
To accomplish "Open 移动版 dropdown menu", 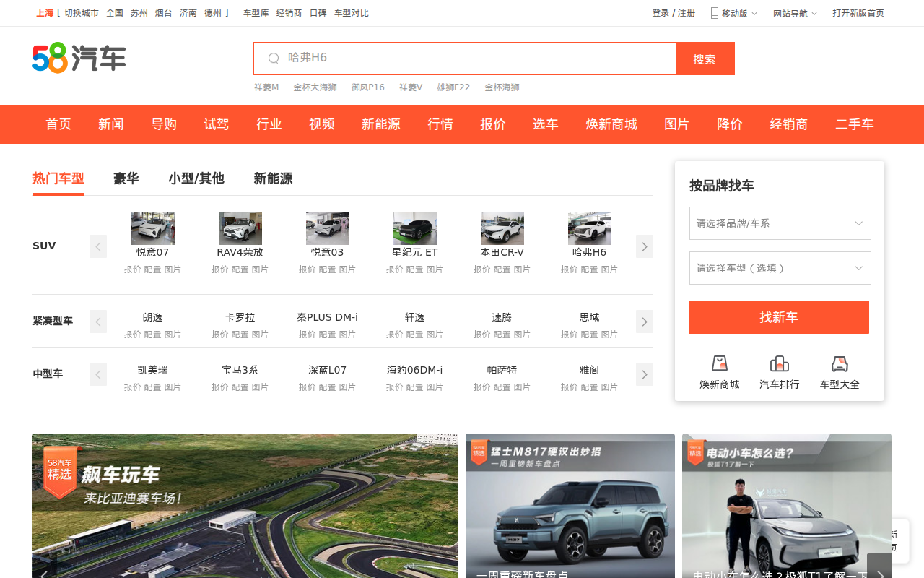I will click(735, 13).
